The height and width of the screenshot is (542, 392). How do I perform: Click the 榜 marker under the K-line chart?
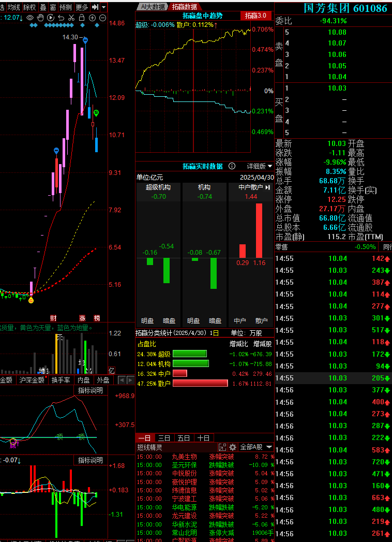tap(97, 318)
